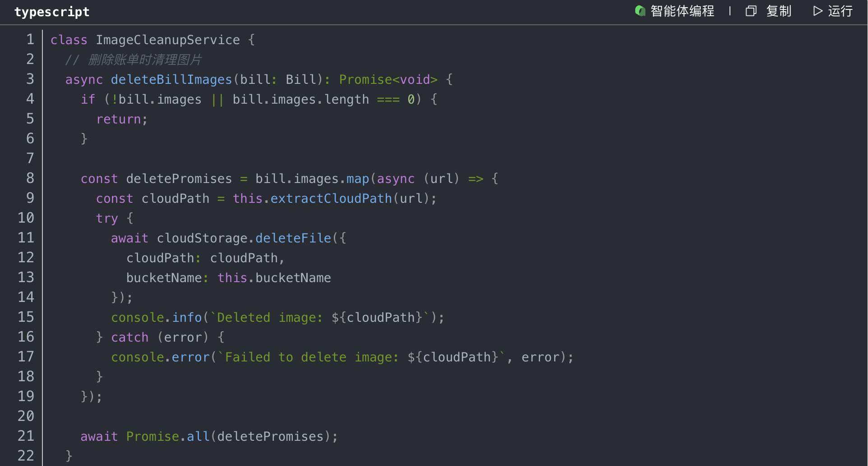Image resolution: width=868 pixels, height=466 pixels.
Task: Open 智能体编程 via its text label
Action: tap(682, 11)
